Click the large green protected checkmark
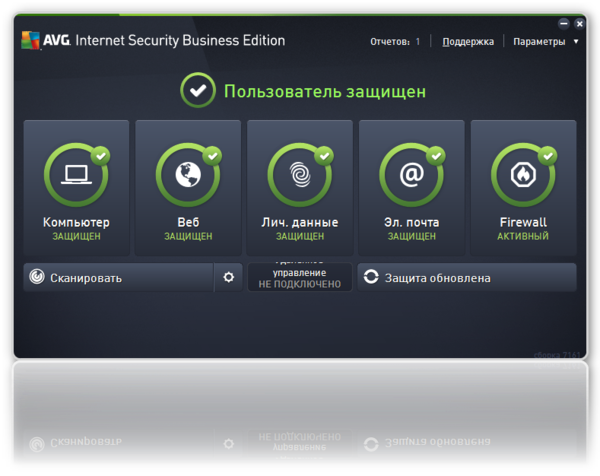The image size is (600, 476). click(198, 90)
